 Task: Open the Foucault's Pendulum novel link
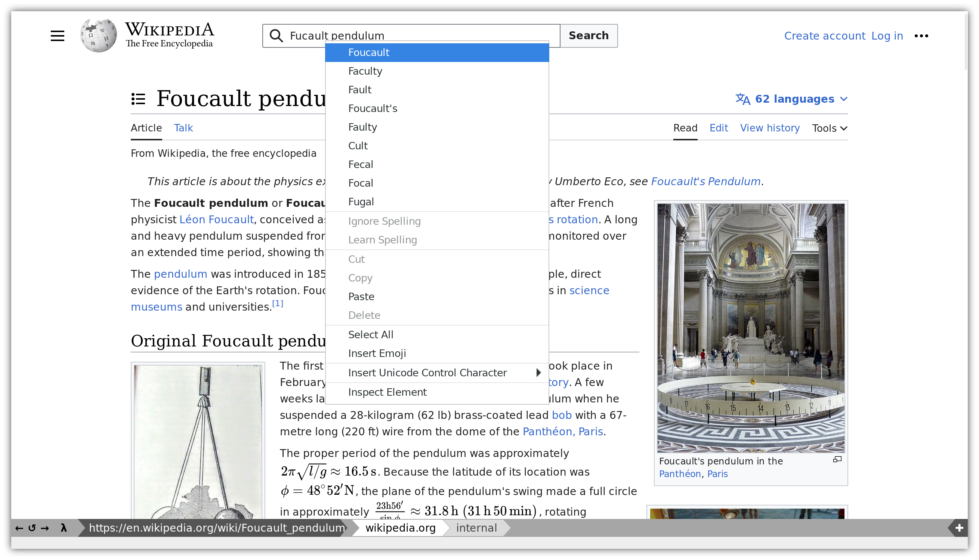coord(705,181)
